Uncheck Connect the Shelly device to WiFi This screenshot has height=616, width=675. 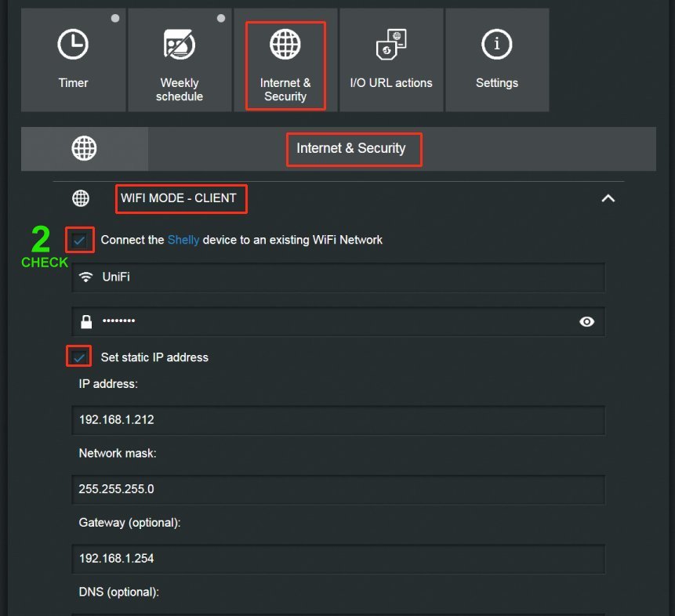[x=79, y=240]
